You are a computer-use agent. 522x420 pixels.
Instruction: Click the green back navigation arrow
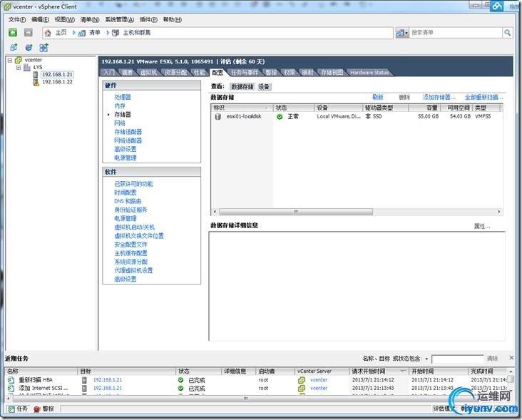pos(13,32)
